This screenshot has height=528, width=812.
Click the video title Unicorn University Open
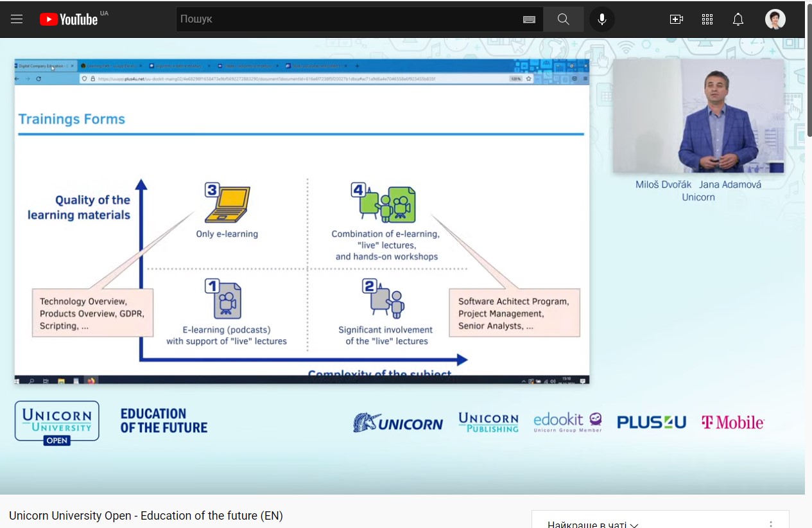click(x=146, y=515)
